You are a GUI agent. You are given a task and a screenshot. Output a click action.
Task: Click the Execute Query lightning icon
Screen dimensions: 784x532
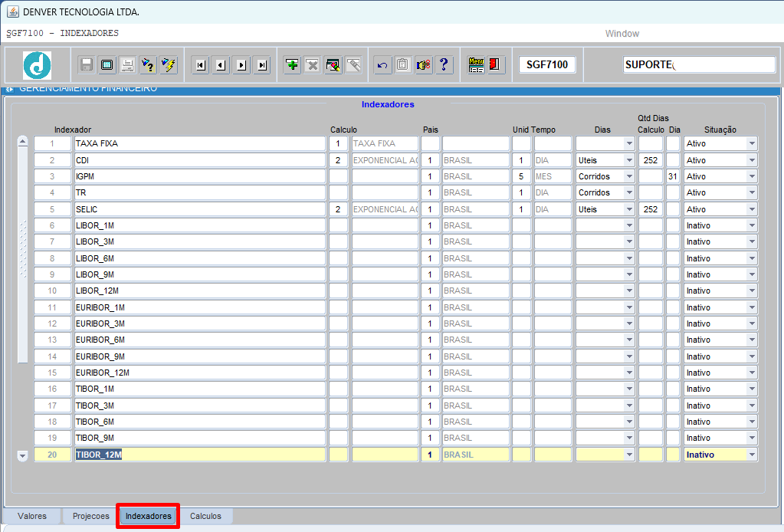pos(169,65)
